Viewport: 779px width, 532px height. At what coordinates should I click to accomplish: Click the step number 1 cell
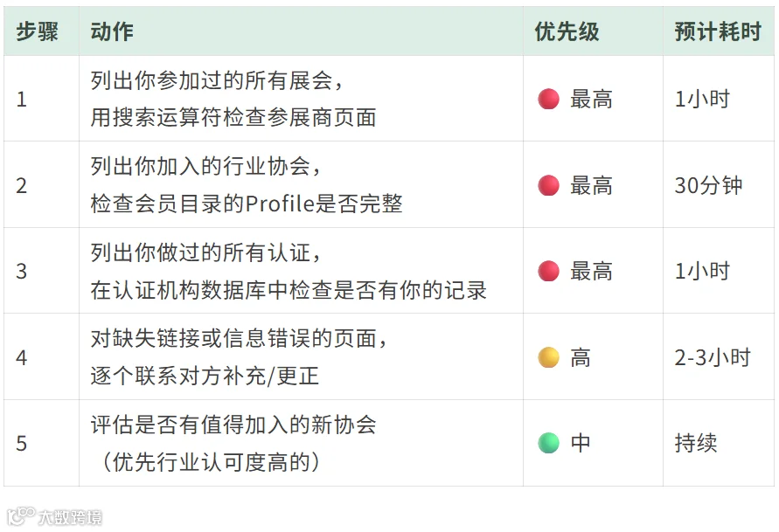pos(41,99)
